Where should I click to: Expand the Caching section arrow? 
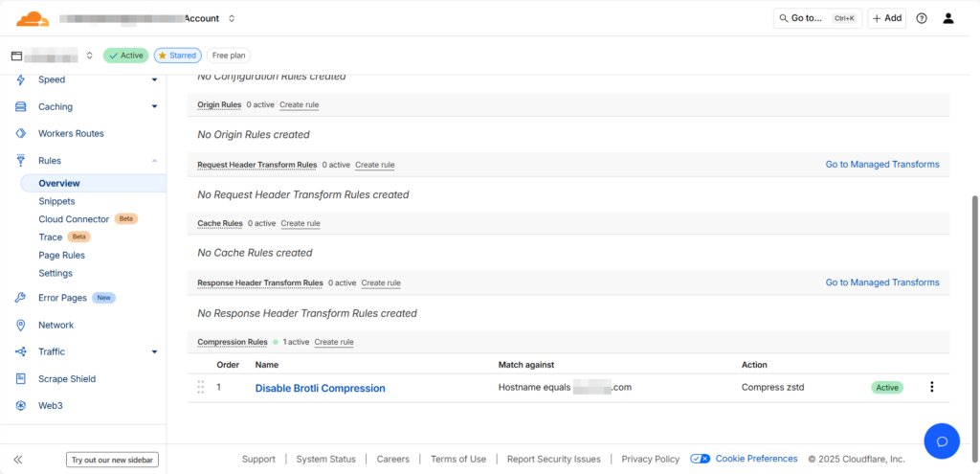(154, 107)
